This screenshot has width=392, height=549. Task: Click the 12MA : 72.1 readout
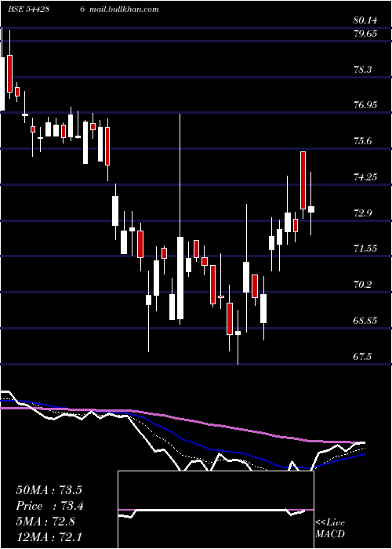click(49, 537)
